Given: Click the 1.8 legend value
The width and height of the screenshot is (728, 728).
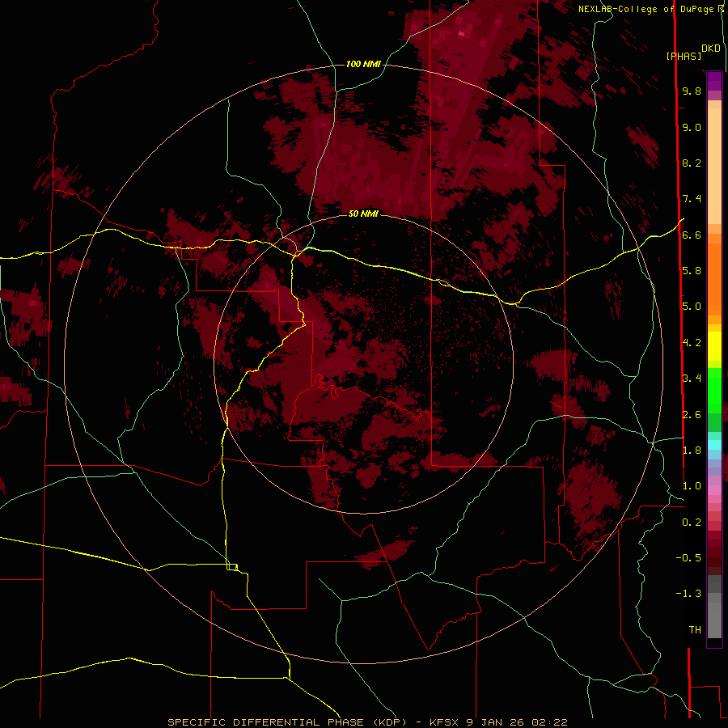Looking at the screenshot, I should pos(692,451).
